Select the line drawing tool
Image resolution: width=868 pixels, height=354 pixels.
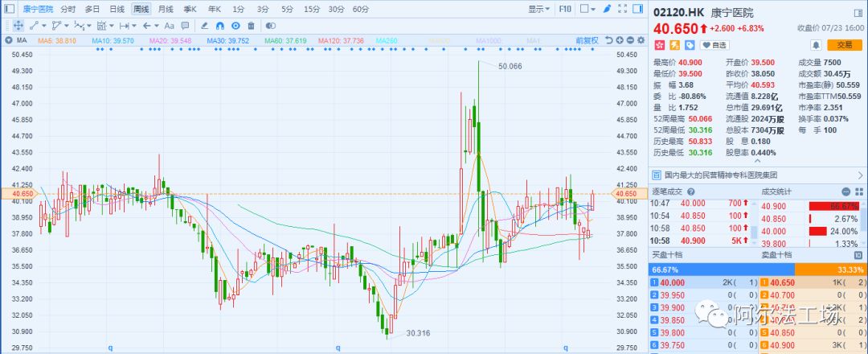pos(33,26)
